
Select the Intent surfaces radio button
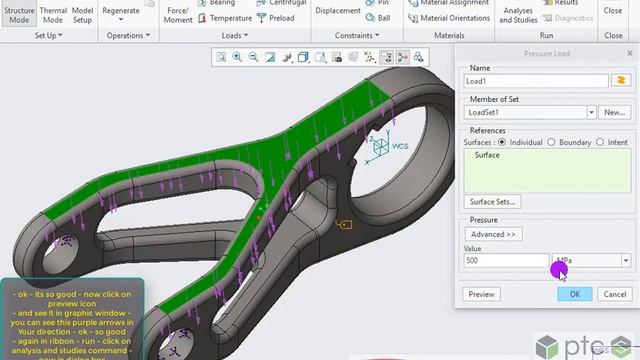(600, 142)
